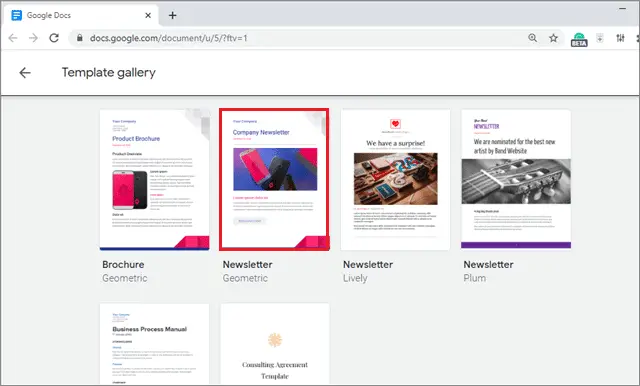Image resolution: width=640 pixels, height=386 pixels.
Task: Click the BETA extension icon
Action: [579, 40]
